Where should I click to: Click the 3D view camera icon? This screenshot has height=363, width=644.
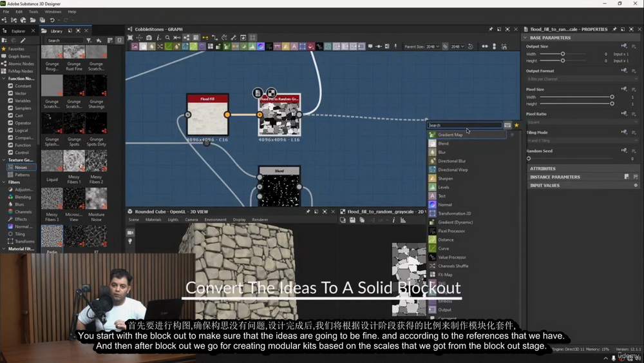(x=130, y=233)
